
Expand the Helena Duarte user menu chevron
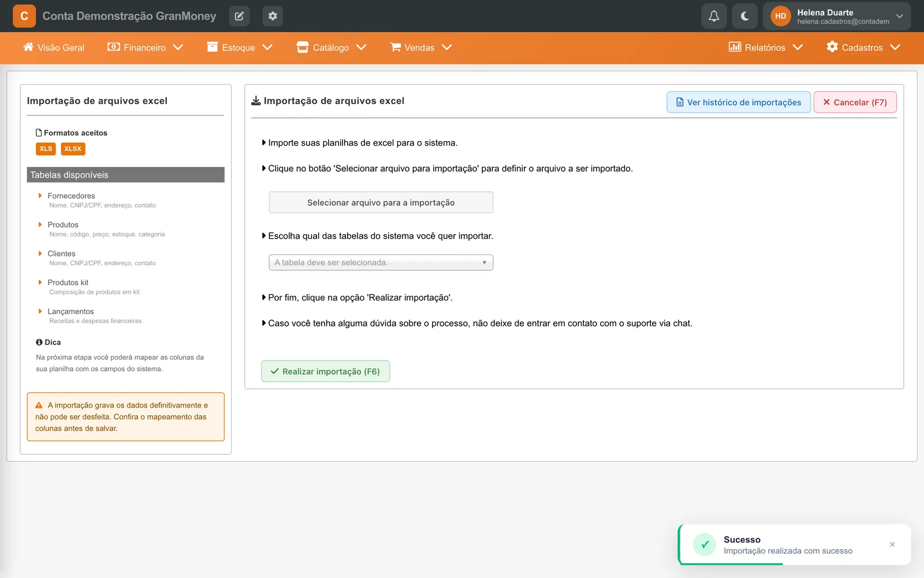pos(899,16)
